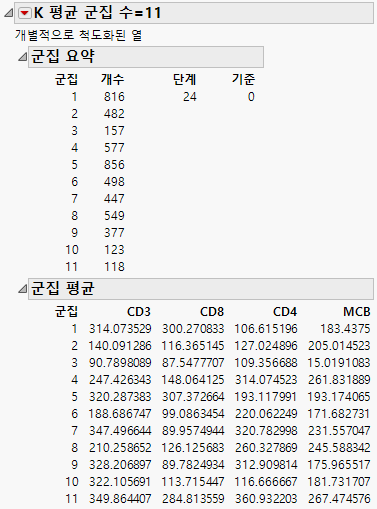Viewport: 377px width, 509px height.
Task: Click the step value 24
Action: [x=190, y=97]
